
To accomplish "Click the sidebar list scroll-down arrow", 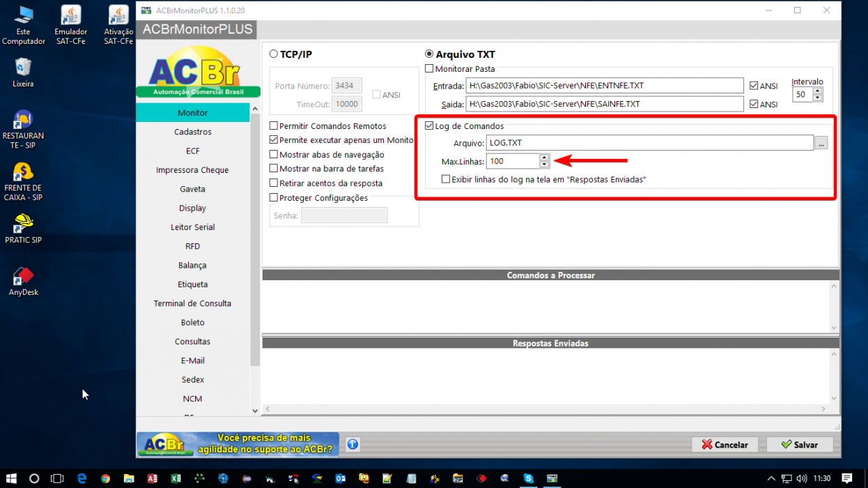I will pos(255,411).
